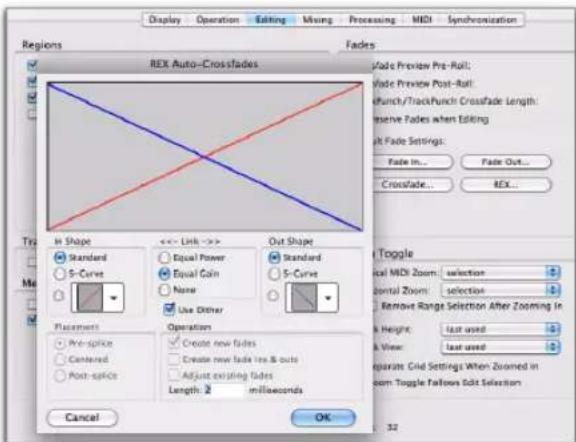Select the Out Shape preset curve radio
Viewport: 576px width, 442px height.
coord(273,295)
